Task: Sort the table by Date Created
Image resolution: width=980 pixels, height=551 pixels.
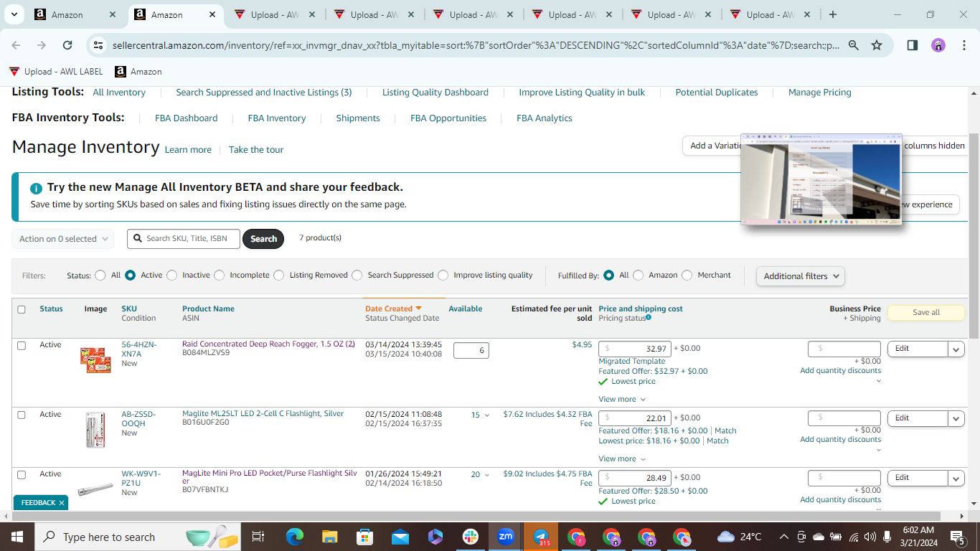Action: (x=393, y=309)
